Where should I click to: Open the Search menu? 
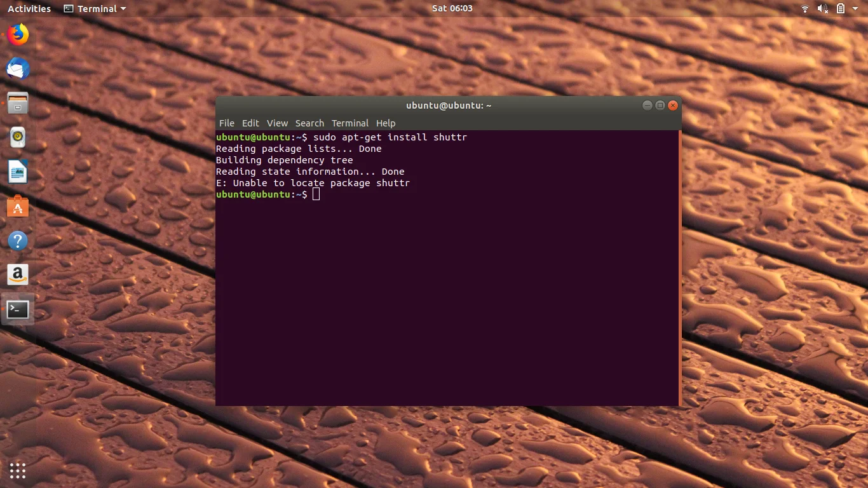pyautogui.click(x=309, y=123)
